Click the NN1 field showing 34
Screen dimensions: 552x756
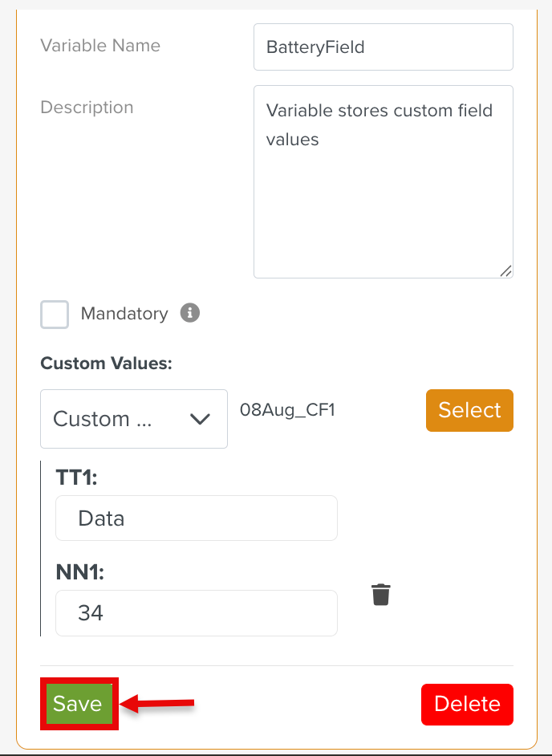click(197, 613)
